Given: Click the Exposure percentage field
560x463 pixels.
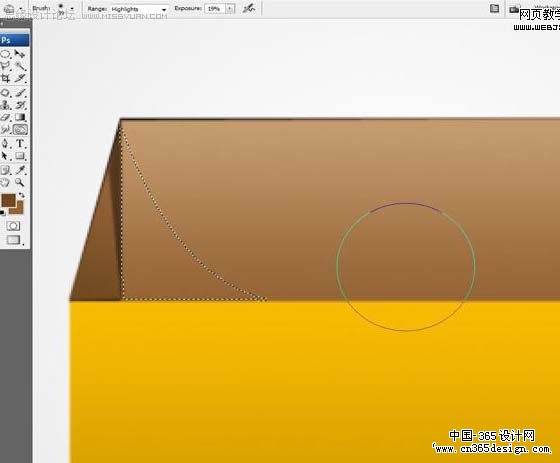Looking at the screenshot, I should click(x=215, y=9).
